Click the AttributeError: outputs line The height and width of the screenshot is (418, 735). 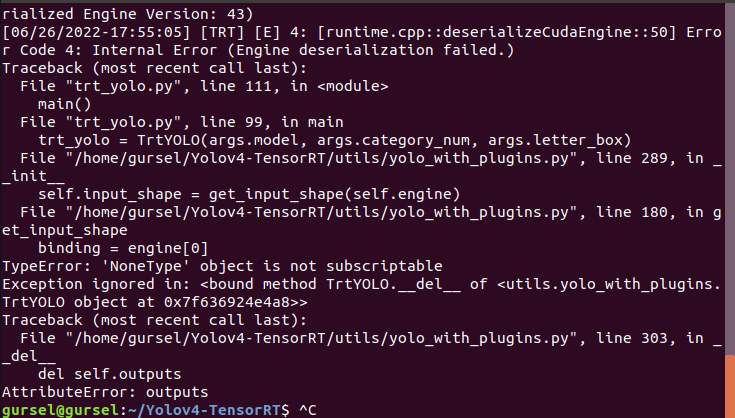point(105,392)
